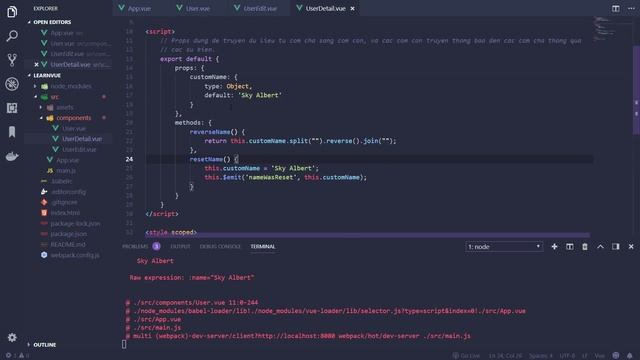Open User.vue in components folder

point(74,129)
